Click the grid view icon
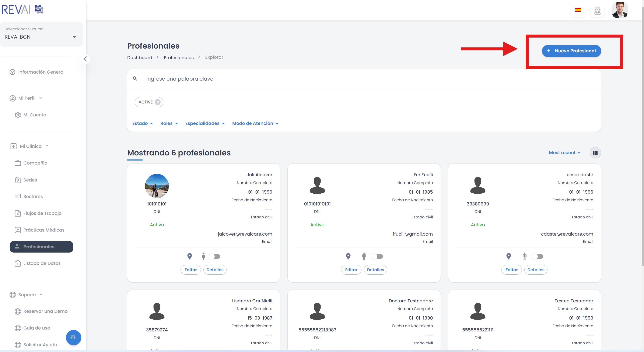Image resolution: width=644 pixels, height=352 pixels. [595, 153]
